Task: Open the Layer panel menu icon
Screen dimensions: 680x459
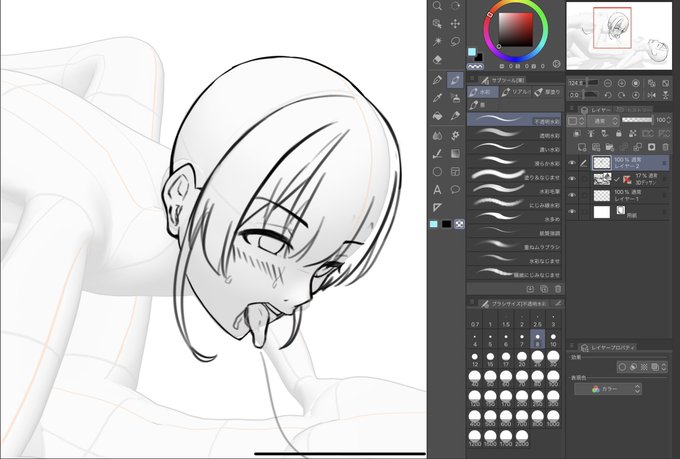Action: [572, 108]
